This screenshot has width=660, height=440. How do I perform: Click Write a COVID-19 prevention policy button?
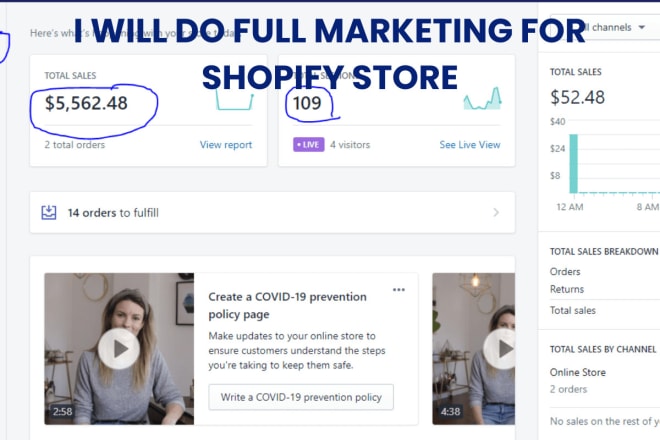[x=301, y=397]
